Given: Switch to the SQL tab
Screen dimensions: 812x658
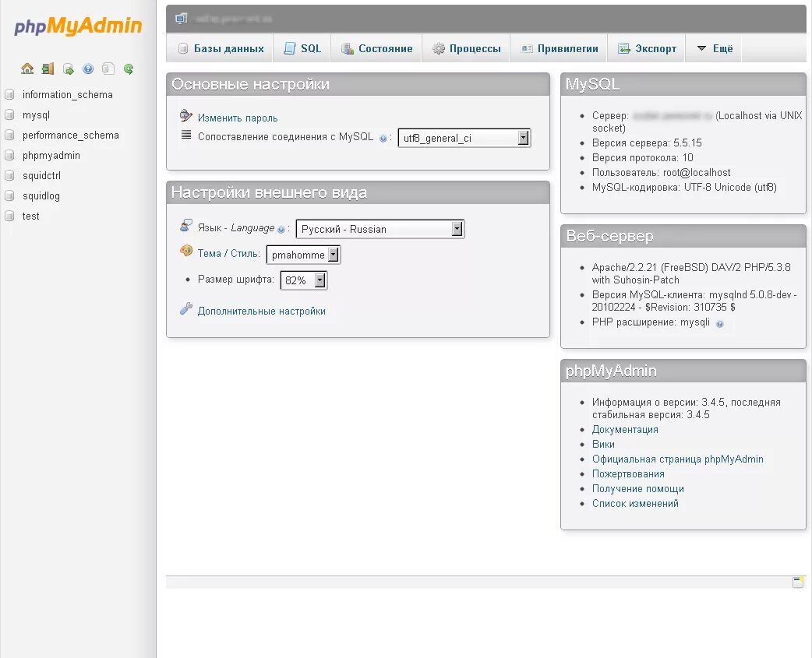Looking at the screenshot, I should (302, 48).
